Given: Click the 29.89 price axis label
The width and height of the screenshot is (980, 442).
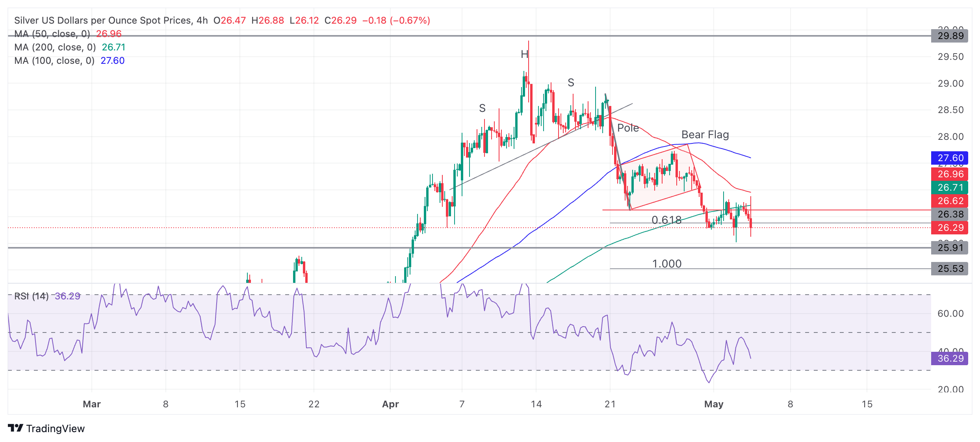Looking at the screenshot, I should 950,36.
